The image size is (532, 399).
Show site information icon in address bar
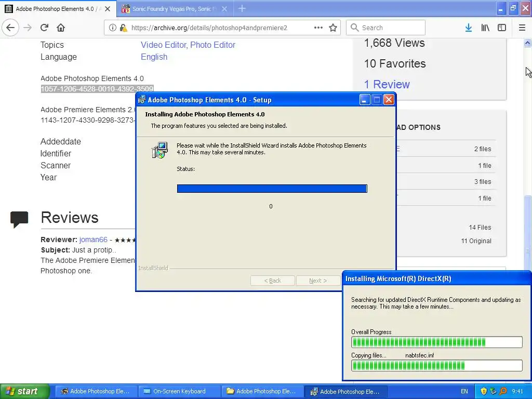112,28
